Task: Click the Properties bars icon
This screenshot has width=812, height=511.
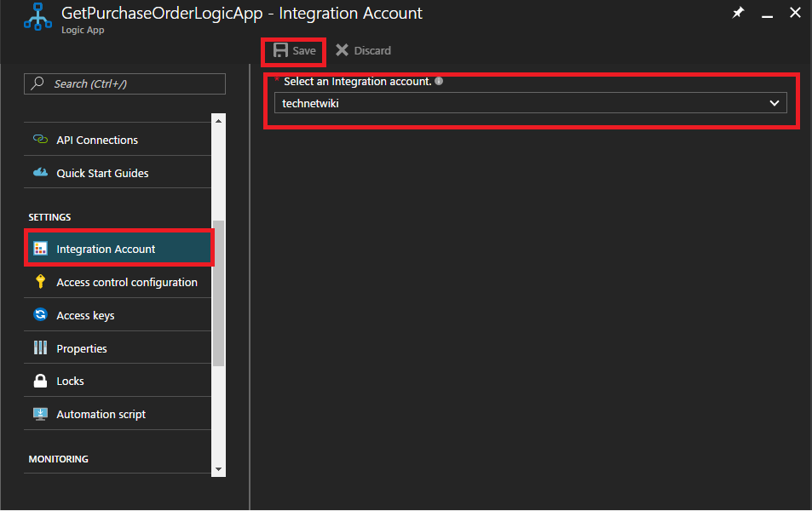Action: [x=40, y=348]
